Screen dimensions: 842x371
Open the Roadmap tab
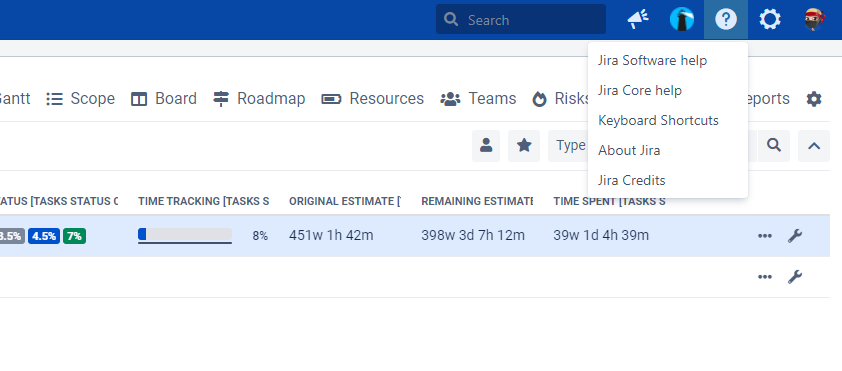[x=259, y=99]
